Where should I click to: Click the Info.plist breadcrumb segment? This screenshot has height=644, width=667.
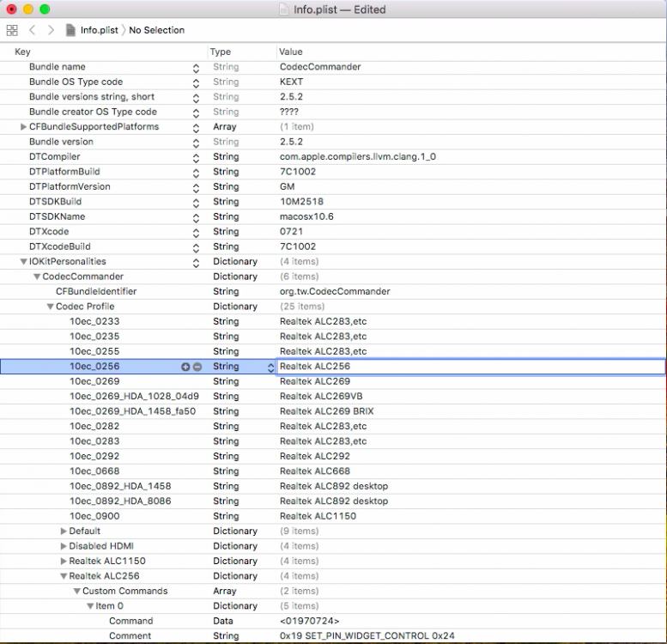coord(99,30)
